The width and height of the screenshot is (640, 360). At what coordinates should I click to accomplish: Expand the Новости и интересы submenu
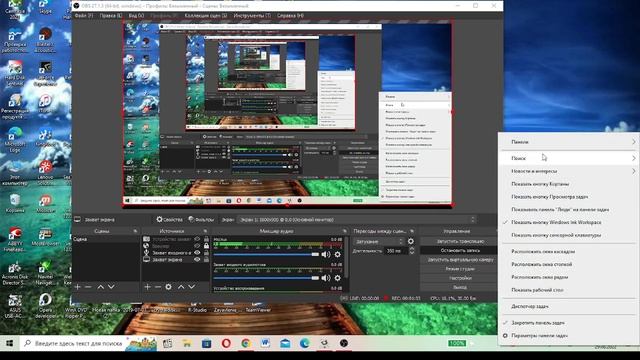click(x=568, y=171)
